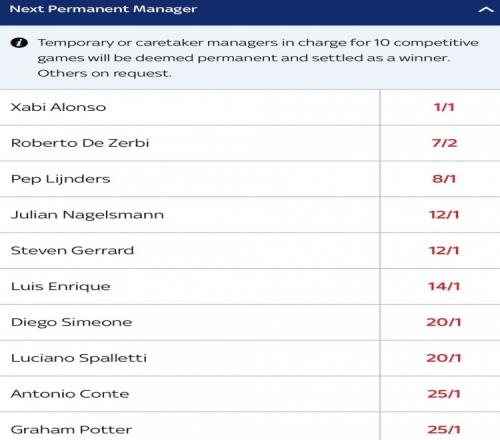500x440 pixels.
Task: Click the Julian Nagelsmann name
Action: pos(87,215)
